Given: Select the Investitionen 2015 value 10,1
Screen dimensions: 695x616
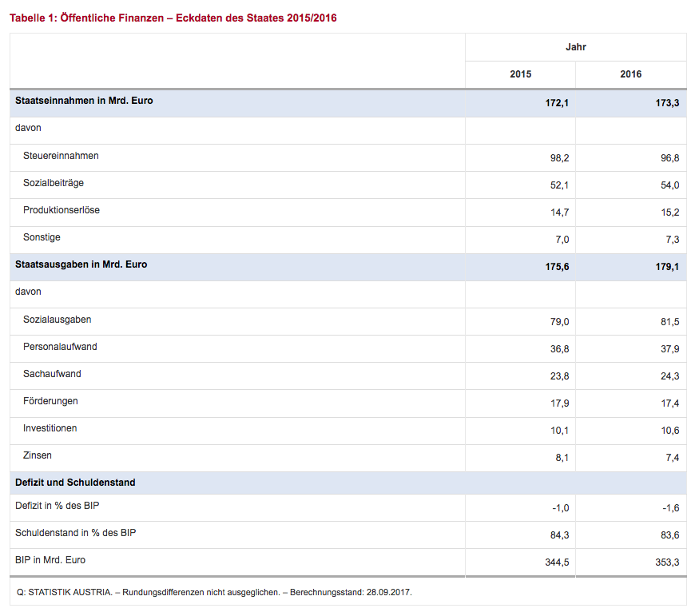Looking at the screenshot, I should pyautogui.click(x=559, y=431).
